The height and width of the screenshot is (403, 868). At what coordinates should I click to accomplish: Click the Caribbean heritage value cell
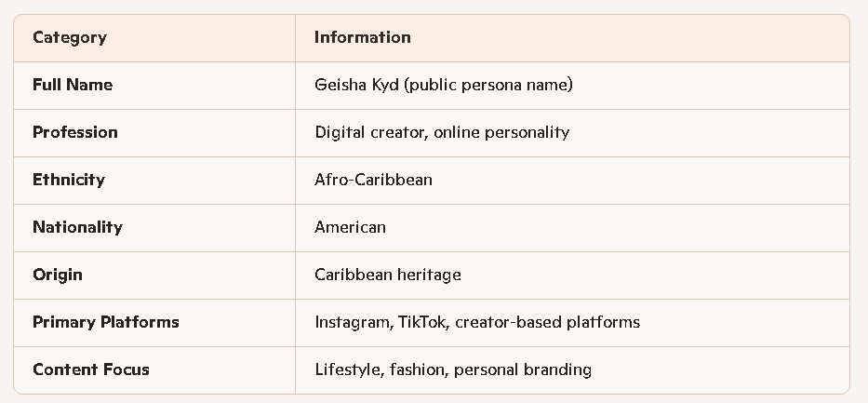pyautogui.click(x=387, y=275)
